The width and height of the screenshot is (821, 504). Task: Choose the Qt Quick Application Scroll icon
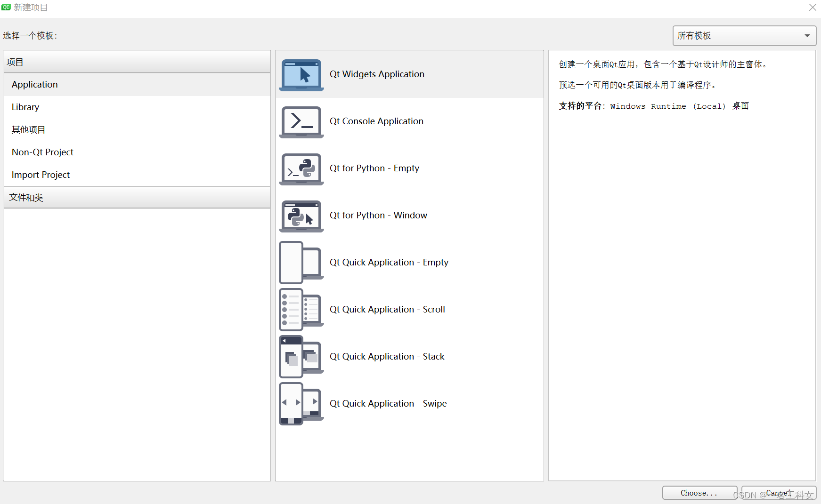tap(301, 310)
